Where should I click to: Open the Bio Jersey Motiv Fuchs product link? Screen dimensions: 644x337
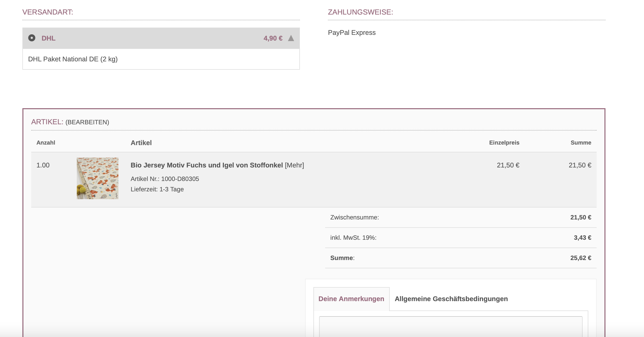(206, 165)
